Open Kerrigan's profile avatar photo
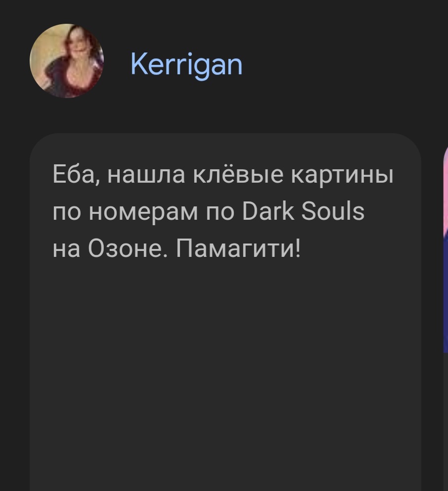This screenshot has height=491, width=448. coord(67,61)
